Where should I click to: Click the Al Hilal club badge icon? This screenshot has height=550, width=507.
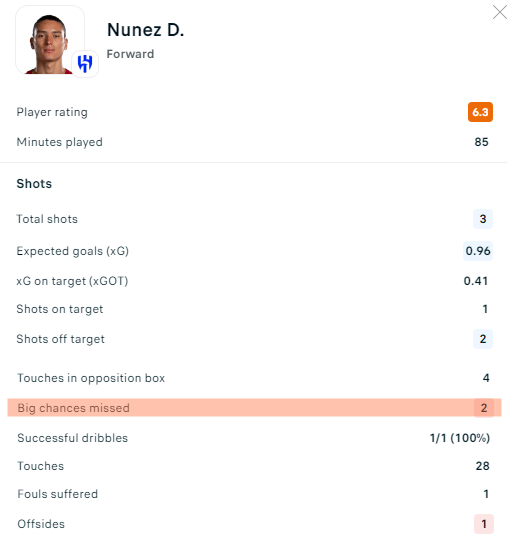85,63
